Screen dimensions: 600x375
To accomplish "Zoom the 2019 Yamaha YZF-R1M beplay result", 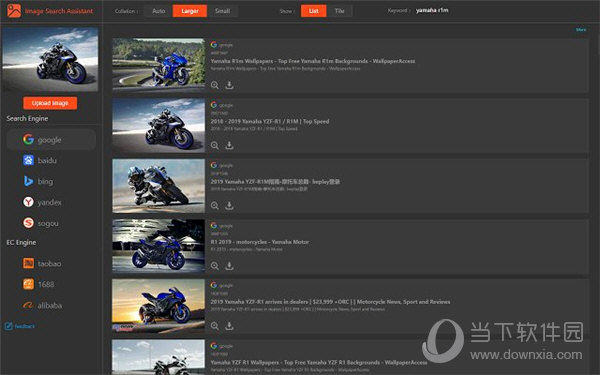I will point(215,206).
